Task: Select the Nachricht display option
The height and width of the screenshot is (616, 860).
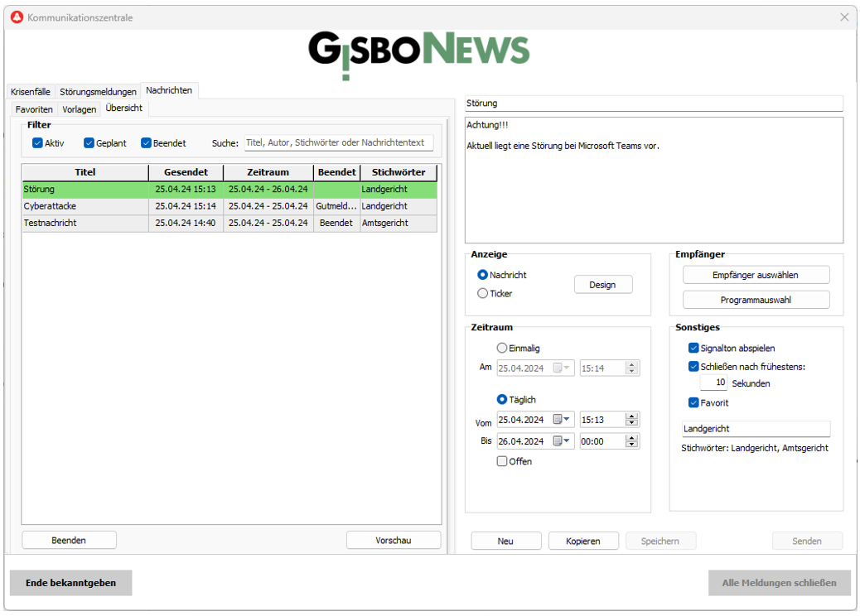Action: 483,275
